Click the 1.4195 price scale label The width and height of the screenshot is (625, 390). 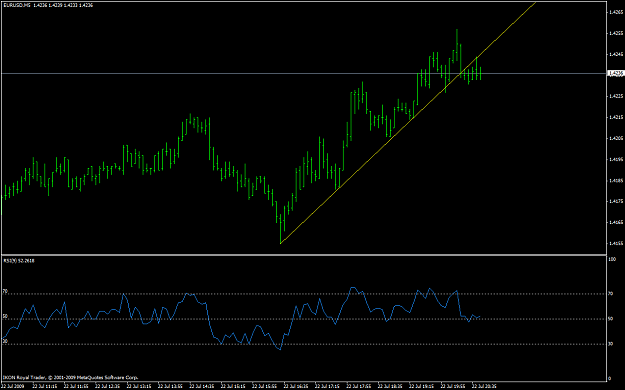click(616, 159)
